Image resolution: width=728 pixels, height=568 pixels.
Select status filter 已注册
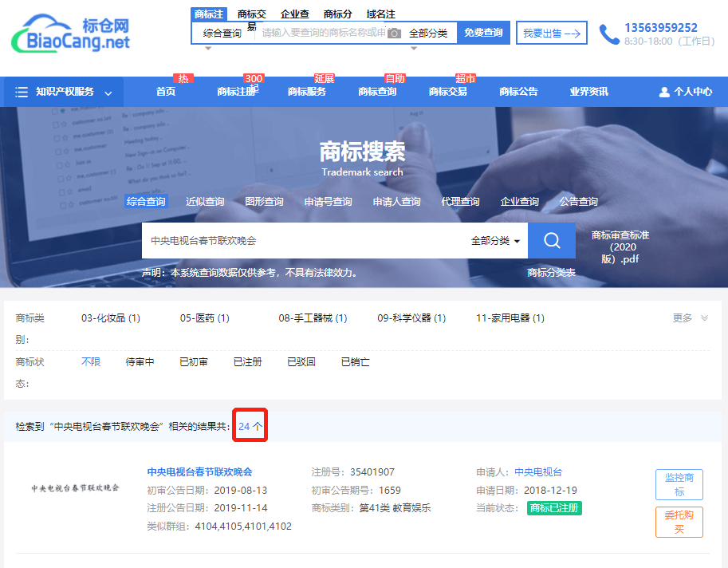[x=247, y=362]
